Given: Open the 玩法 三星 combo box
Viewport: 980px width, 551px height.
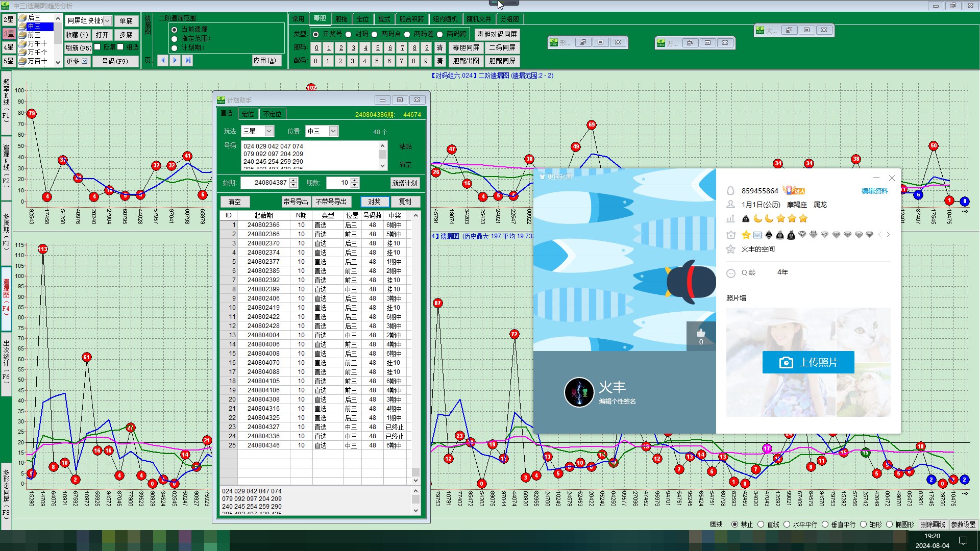Looking at the screenshot, I should pyautogui.click(x=258, y=131).
